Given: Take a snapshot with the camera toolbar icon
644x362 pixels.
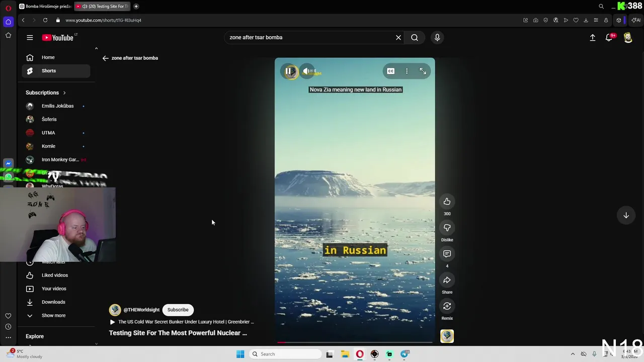Looking at the screenshot, I should click(535, 20).
